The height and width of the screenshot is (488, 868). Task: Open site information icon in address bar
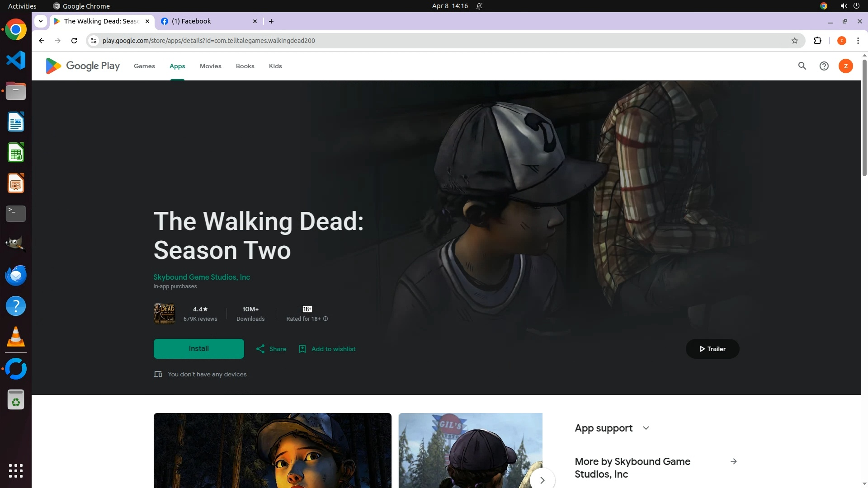93,41
